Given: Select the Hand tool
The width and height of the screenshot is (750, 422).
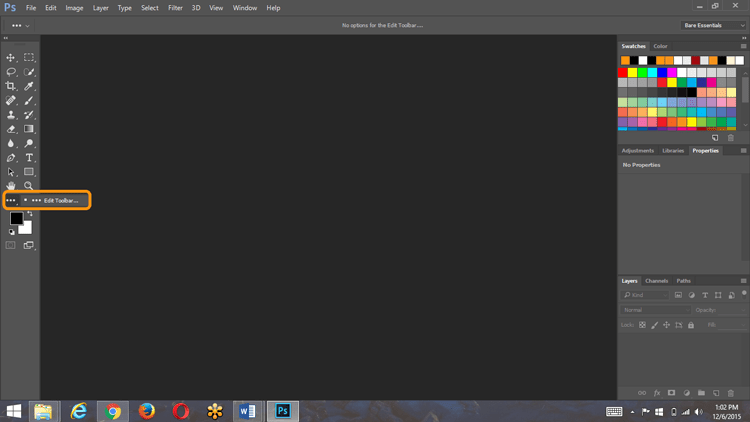Looking at the screenshot, I should [x=11, y=186].
